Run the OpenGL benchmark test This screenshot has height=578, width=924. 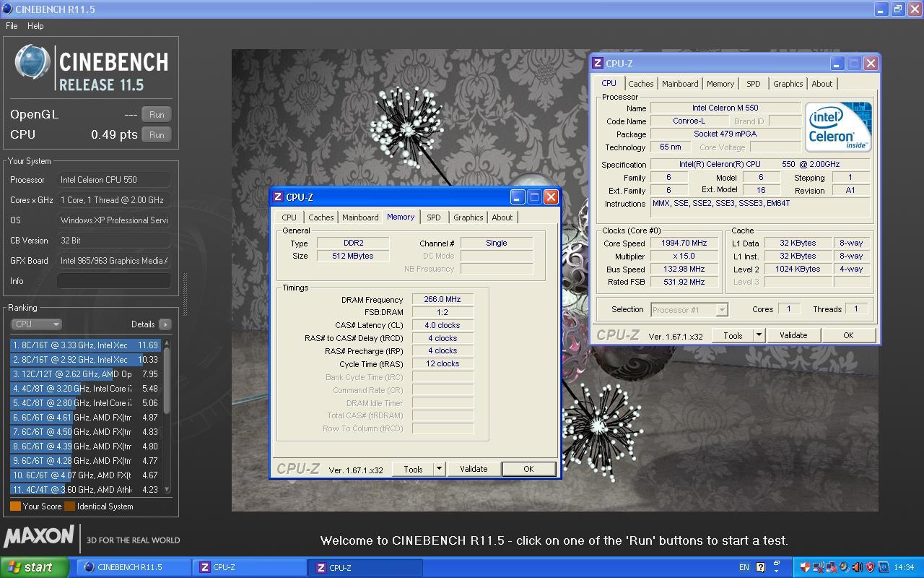tap(157, 114)
